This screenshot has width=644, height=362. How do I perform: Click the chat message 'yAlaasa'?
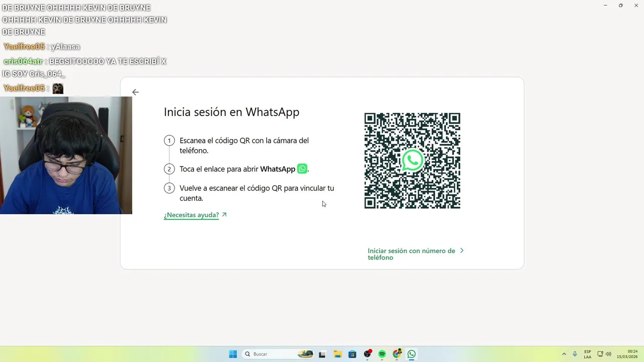pyautogui.click(x=65, y=47)
